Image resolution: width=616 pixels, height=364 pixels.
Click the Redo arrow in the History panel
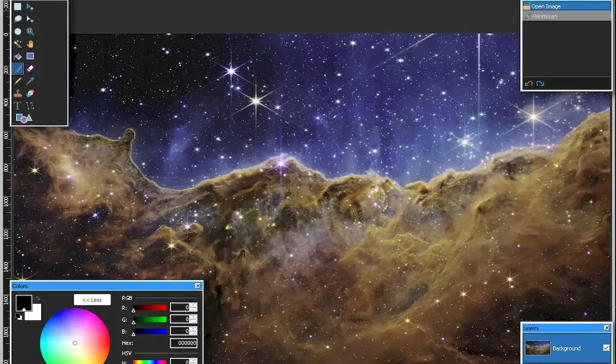pos(540,84)
